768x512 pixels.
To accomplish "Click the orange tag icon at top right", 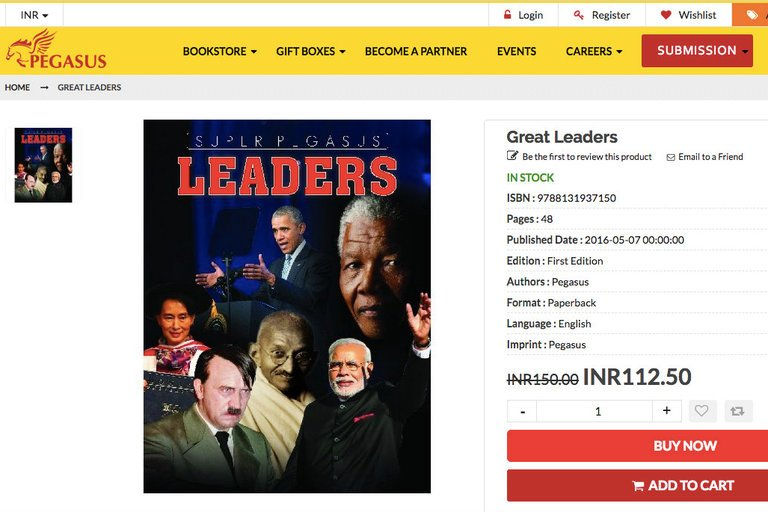I will (x=751, y=15).
